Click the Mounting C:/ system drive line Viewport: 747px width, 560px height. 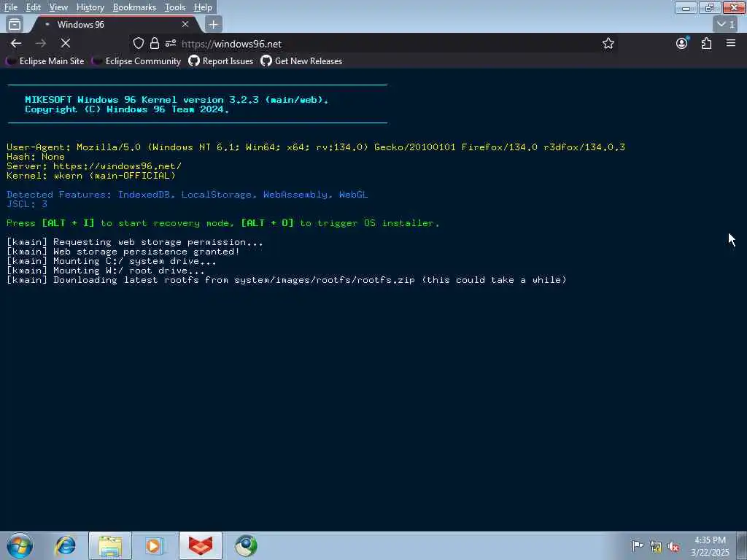112,262
